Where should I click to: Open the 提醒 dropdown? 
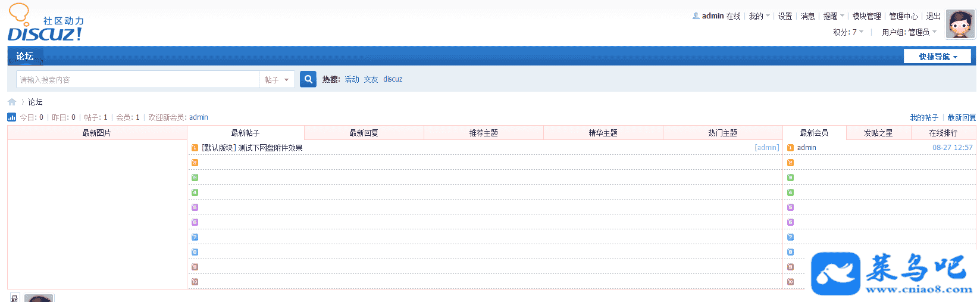[x=834, y=16]
